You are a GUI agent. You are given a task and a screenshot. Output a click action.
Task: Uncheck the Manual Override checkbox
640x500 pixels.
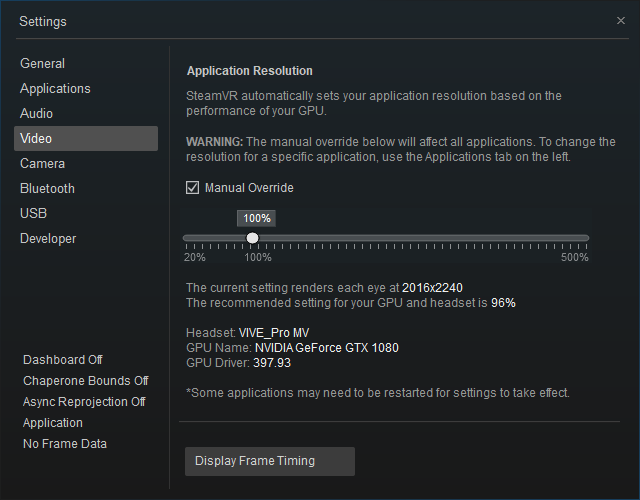(x=193, y=187)
